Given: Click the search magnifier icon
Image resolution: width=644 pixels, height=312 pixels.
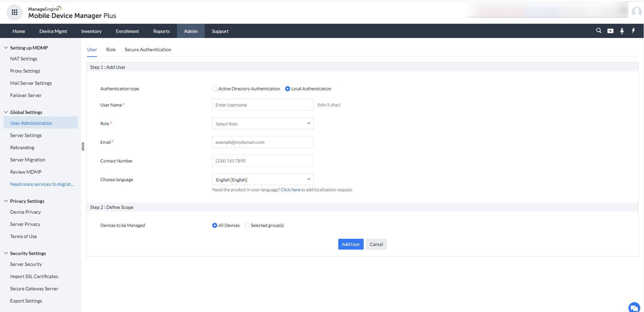Looking at the screenshot, I should (x=599, y=31).
